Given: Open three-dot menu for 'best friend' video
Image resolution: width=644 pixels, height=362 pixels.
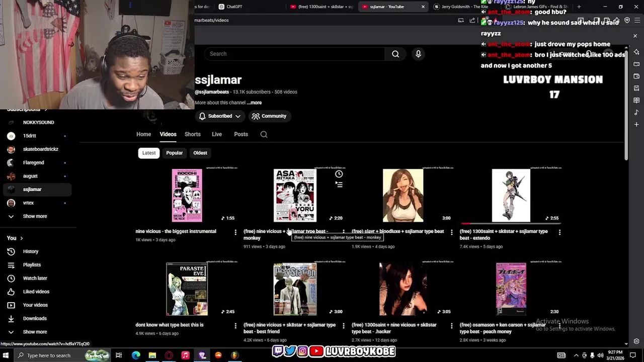Looking at the screenshot, I should pyautogui.click(x=344, y=325).
